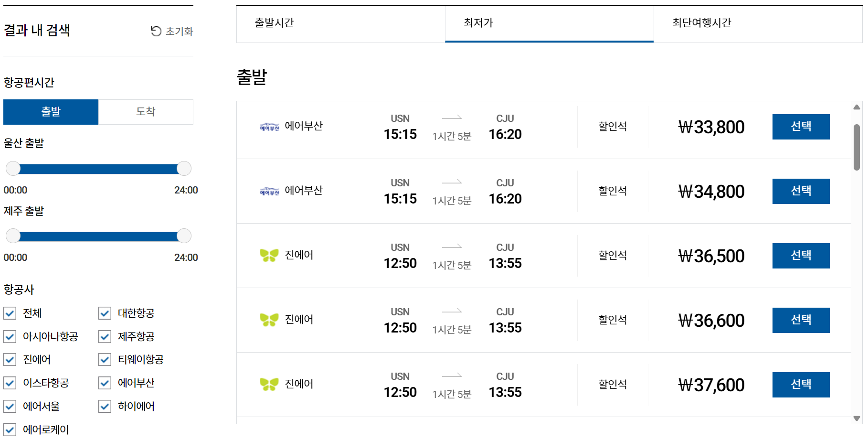
Task: Uncheck the 하이에어 filter
Action: click(105, 406)
